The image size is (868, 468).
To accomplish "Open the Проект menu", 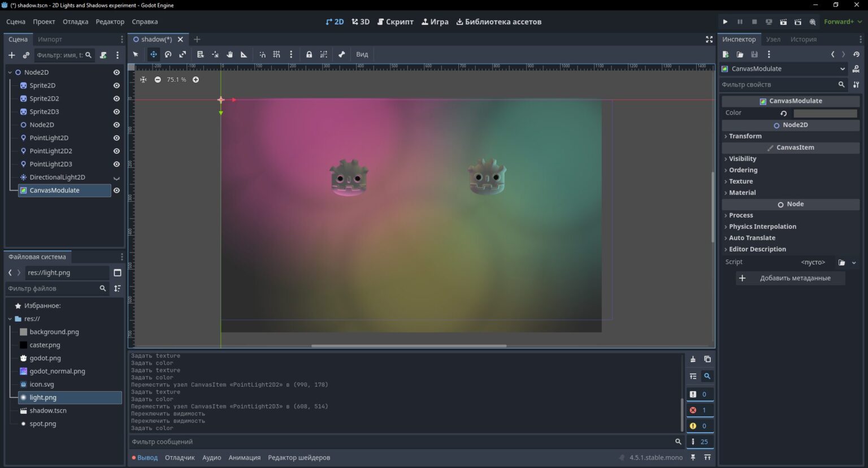I will pos(44,21).
